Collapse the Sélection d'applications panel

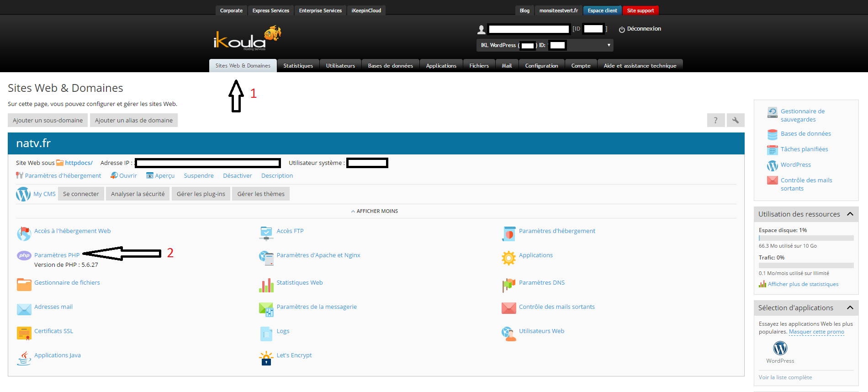[x=850, y=307]
